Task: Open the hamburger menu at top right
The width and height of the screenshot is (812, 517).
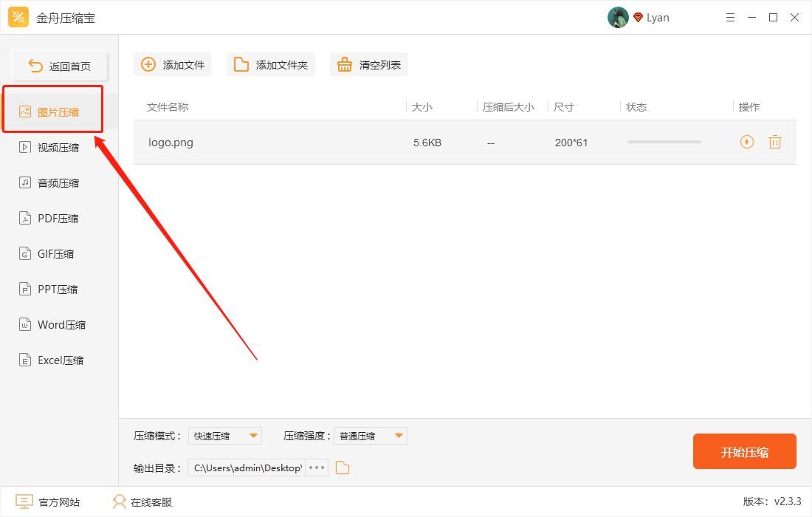Action: pyautogui.click(x=730, y=17)
